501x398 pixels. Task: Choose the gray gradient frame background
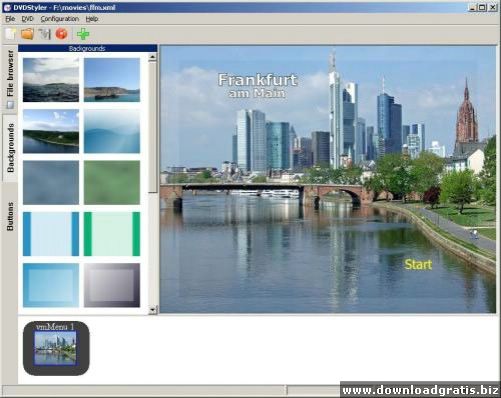(x=112, y=285)
